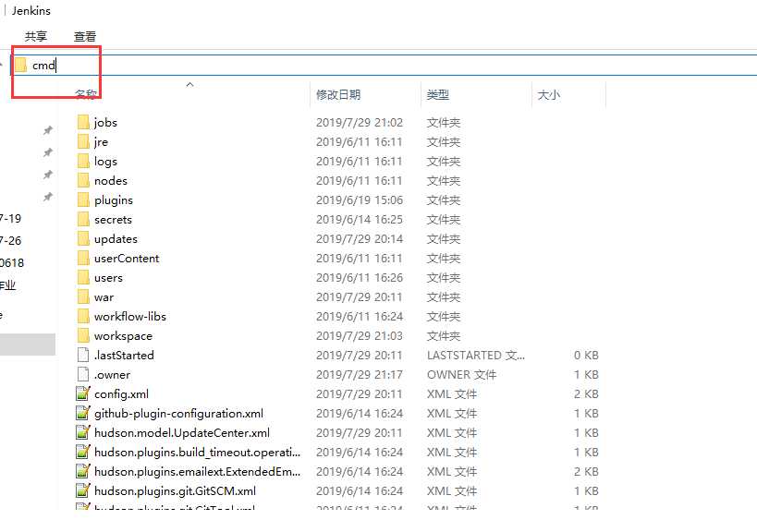Click the pin icon beside the jre row

click(x=48, y=151)
